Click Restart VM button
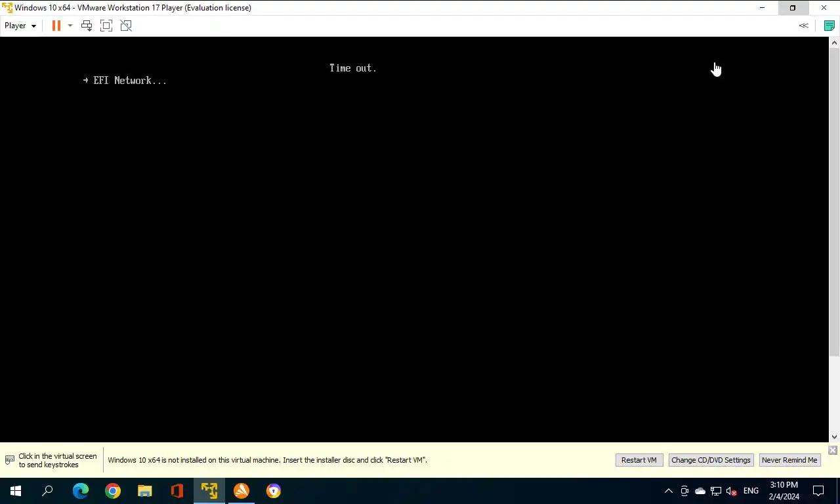840x504 pixels. click(x=639, y=460)
